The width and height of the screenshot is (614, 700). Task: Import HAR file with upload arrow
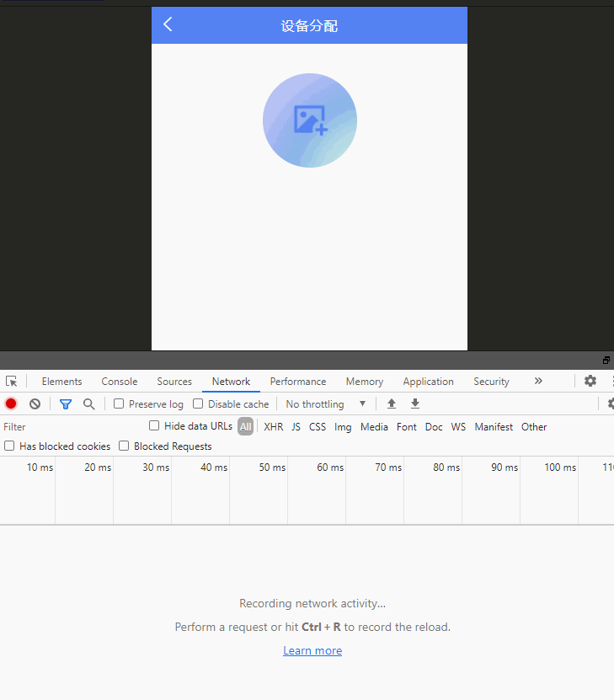coord(392,404)
